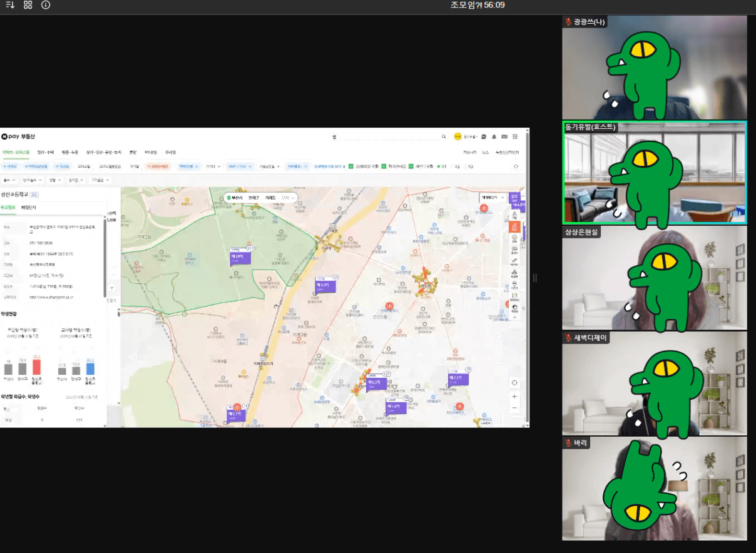Click the 뉴스 link in the header
756x553 pixels.
(485, 152)
